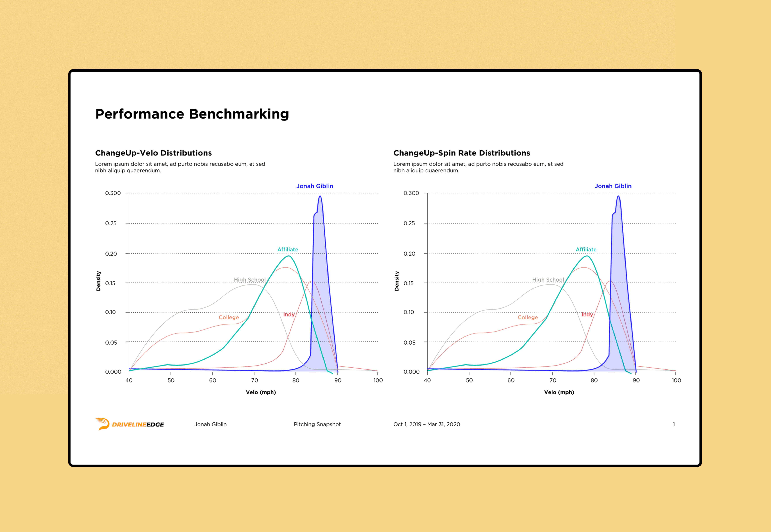Click the Jonah Giblin name in footer
Image resolution: width=771 pixels, height=532 pixels.
(x=210, y=424)
